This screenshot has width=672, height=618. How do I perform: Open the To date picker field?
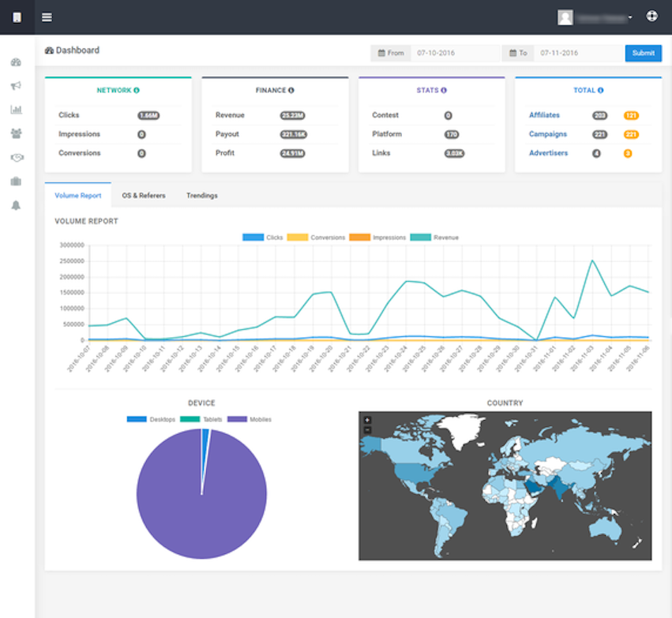coord(578,53)
